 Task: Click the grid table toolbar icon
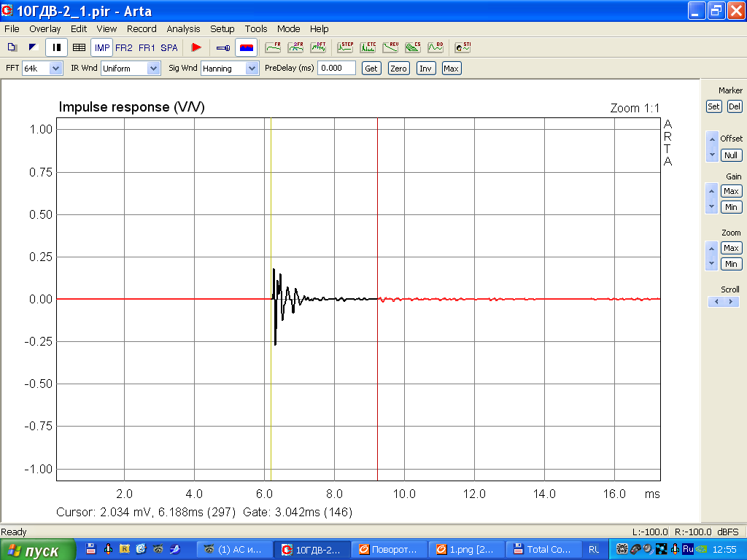tap(79, 47)
